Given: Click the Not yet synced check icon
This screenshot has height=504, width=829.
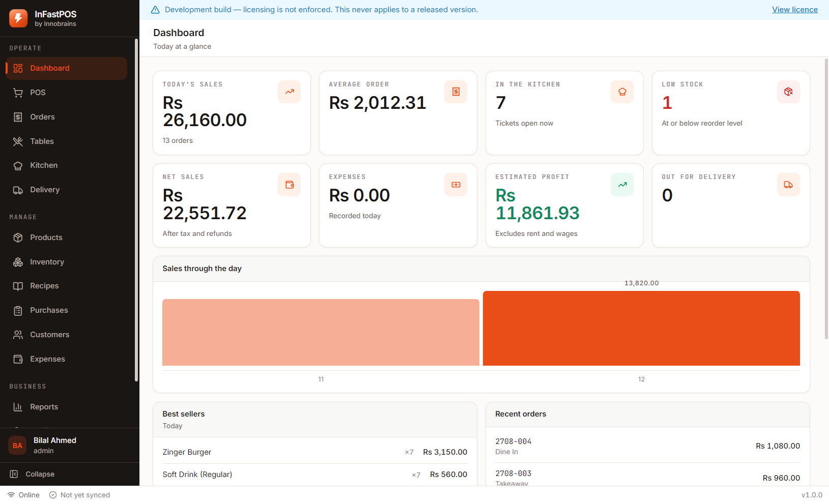Looking at the screenshot, I should point(53,495).
